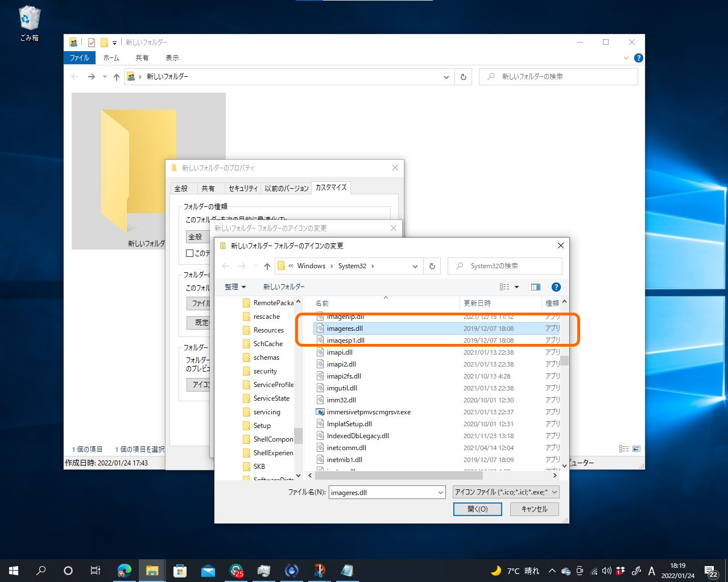Click the 開く(O) button

click(477, 509)
